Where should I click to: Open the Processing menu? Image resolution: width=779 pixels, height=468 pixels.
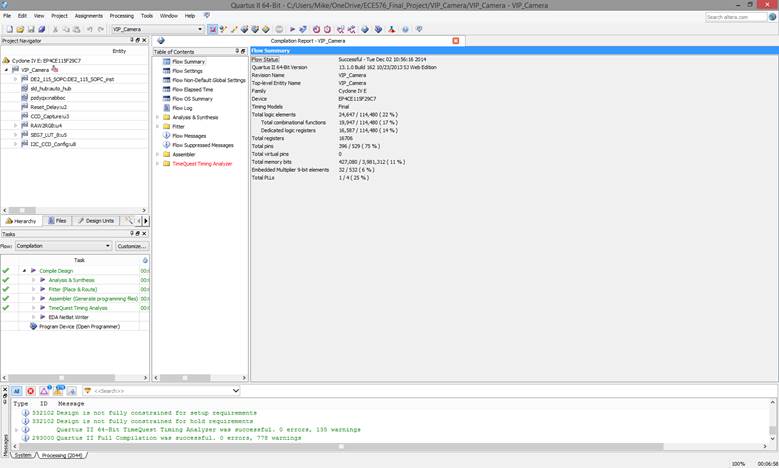click(x=122, y=16)
